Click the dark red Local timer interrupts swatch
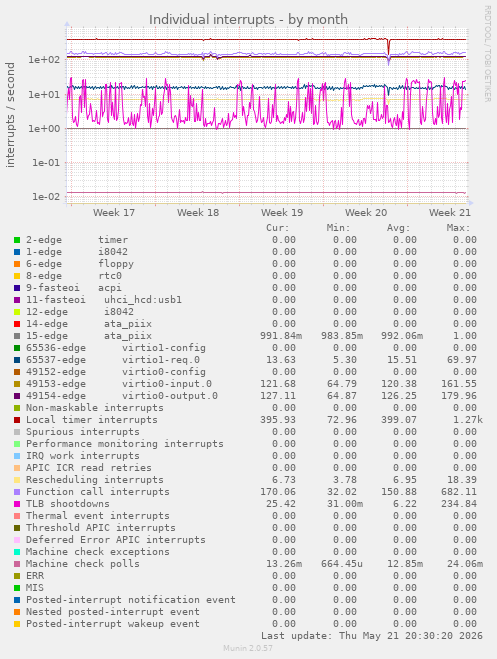Image resolution: width=497 pixels, height=659 pixels. point(17,420)
